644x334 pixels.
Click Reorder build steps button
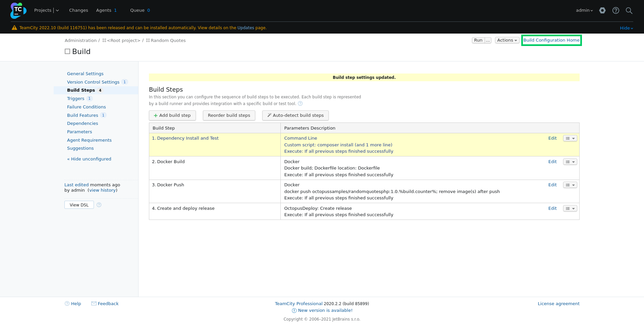pyautogui.click(x=229, y=115)
